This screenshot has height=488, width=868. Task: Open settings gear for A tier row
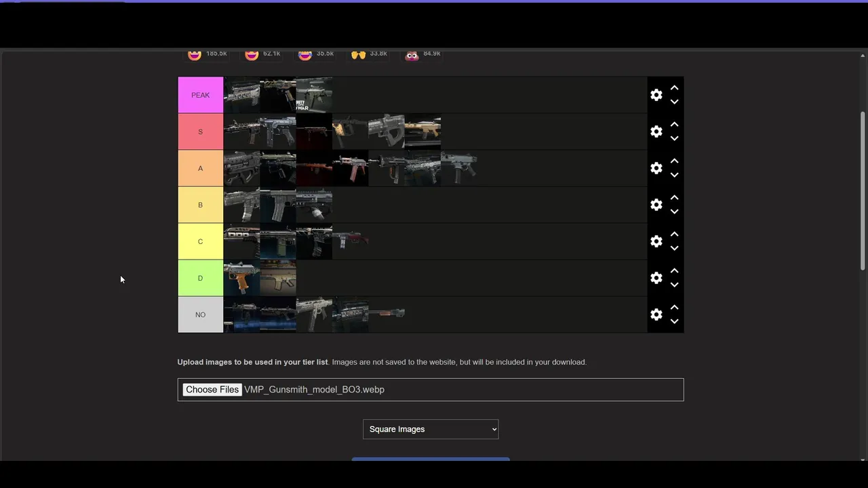click(656, 168)
